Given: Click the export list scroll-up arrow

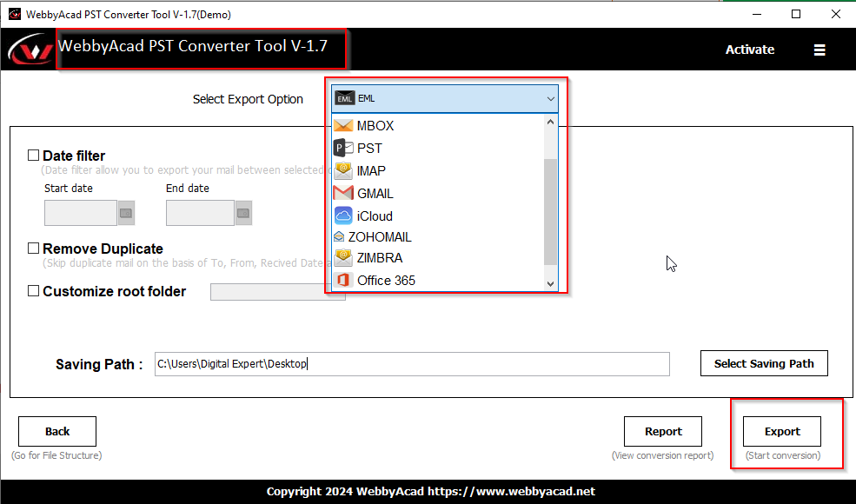Looking at the screenshot, I should (x=550, y=122).
